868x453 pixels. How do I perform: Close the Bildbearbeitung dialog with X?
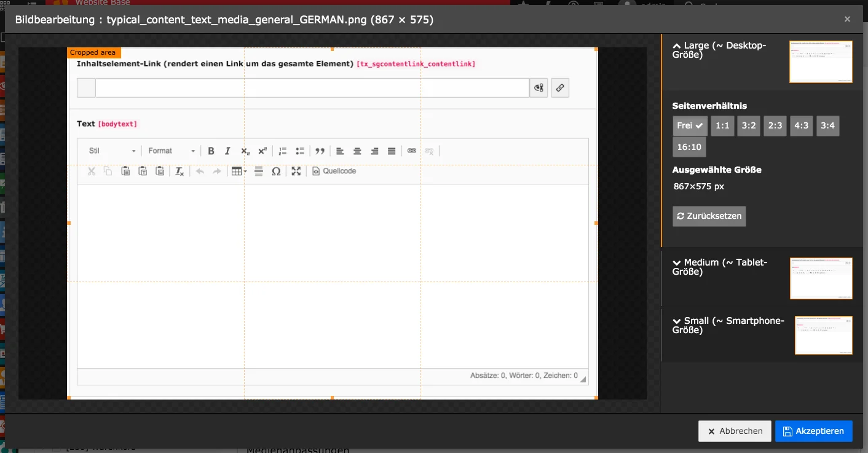[847, 20]
